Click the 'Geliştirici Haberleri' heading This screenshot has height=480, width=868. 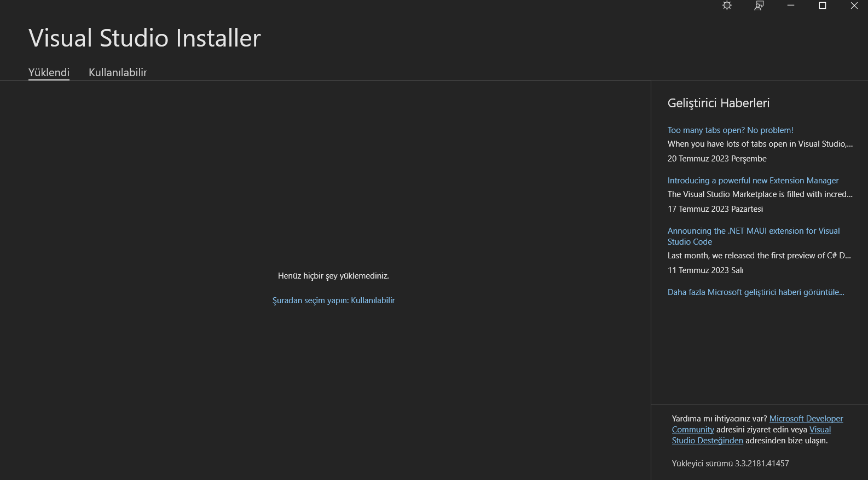click(719, 103)
